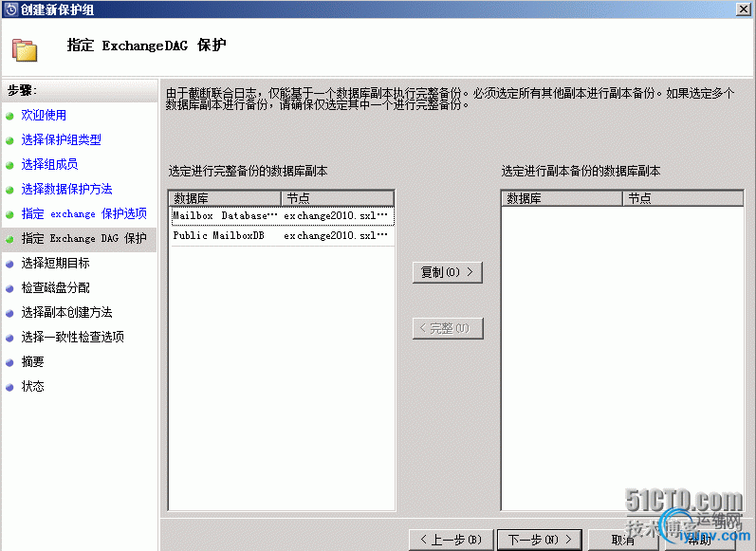
Task: Jump to the 选择数据保护方法 step
Action: (66, 189)
